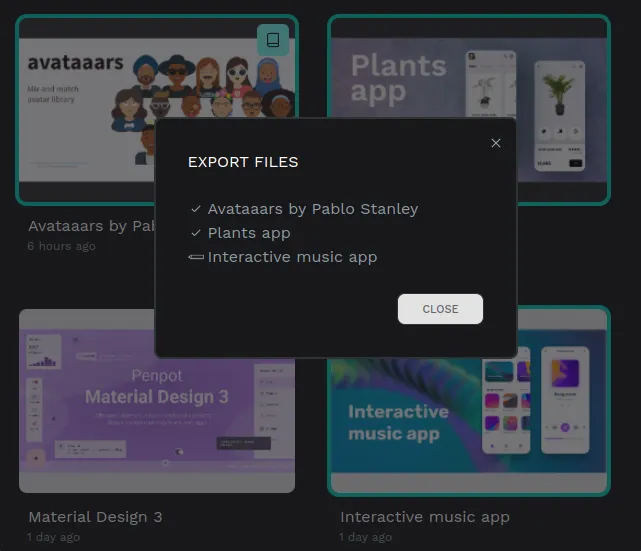Click the checkmark icon next to Plants app

coord(196,233)
